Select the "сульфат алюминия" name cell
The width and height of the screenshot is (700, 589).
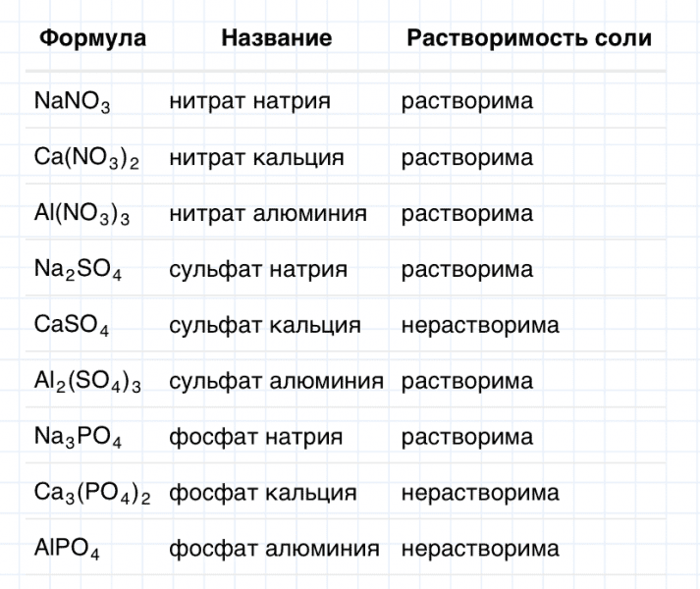276,381
